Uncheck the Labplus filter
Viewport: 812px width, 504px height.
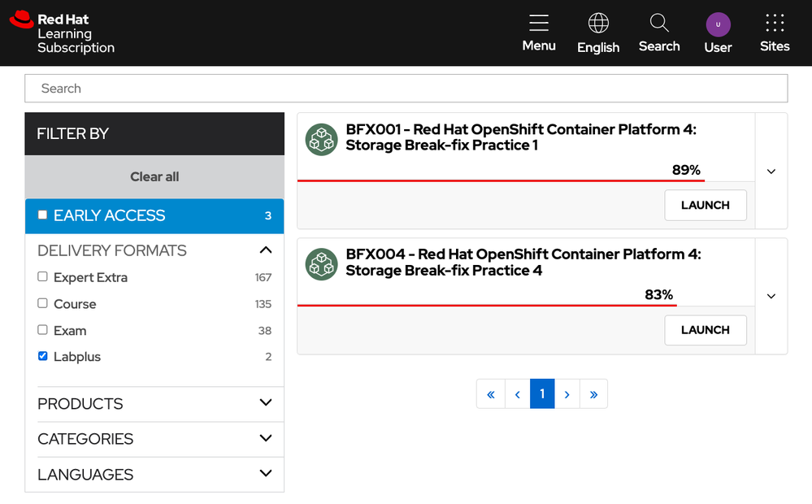43,356
